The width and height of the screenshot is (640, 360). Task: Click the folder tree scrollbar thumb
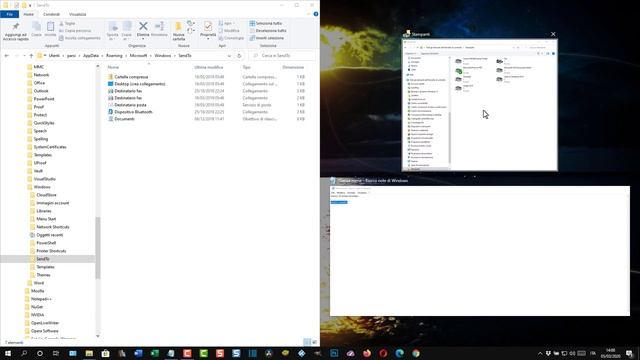pyautogui.click(x=98, y=248)
